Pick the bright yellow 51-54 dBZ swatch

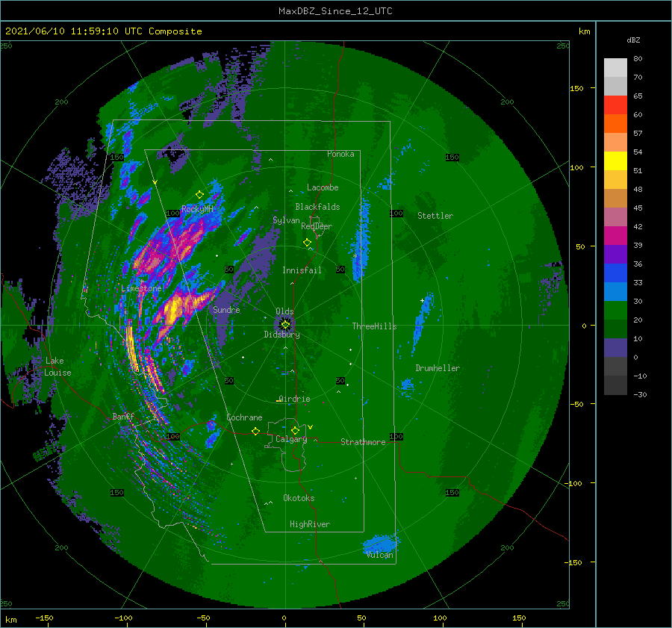pos(615,161)
